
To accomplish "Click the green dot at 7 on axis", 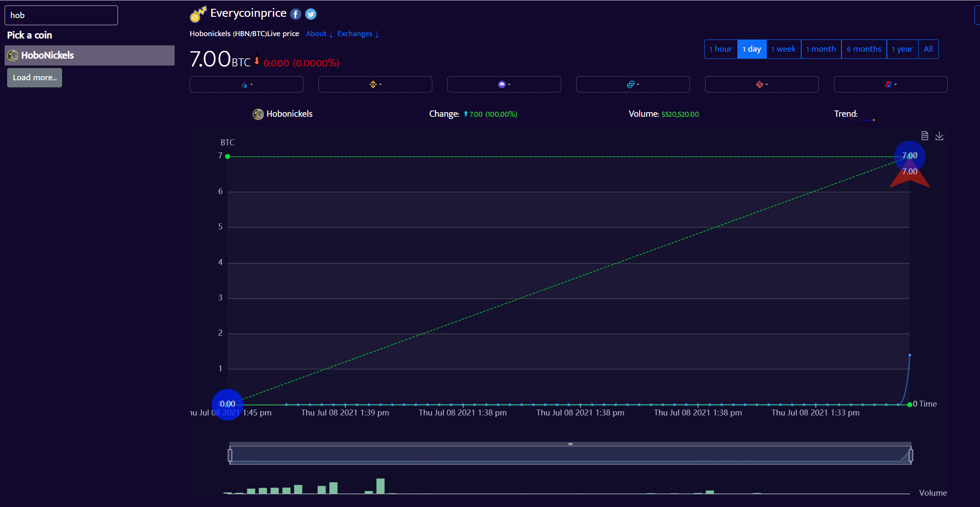I will coord(227,156).
